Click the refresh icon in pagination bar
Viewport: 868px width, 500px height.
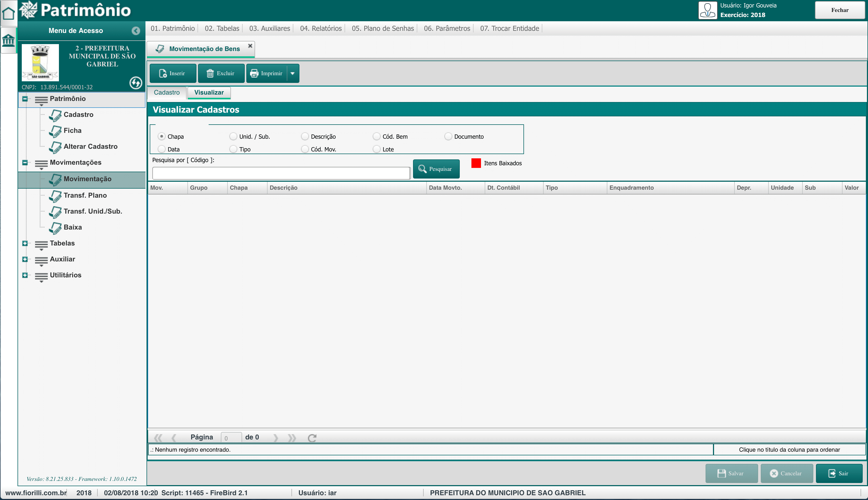312,438
